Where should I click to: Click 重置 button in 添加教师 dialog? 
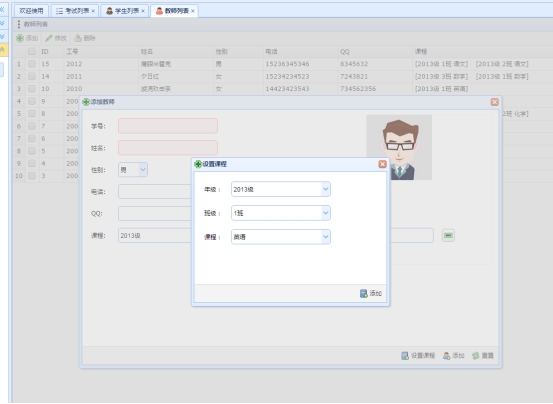(483, 356)
